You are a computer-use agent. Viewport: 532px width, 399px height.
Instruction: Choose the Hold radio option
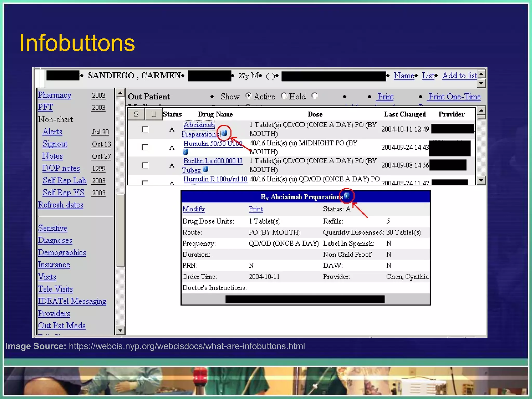pyautogui.click(x=284, y=96)
